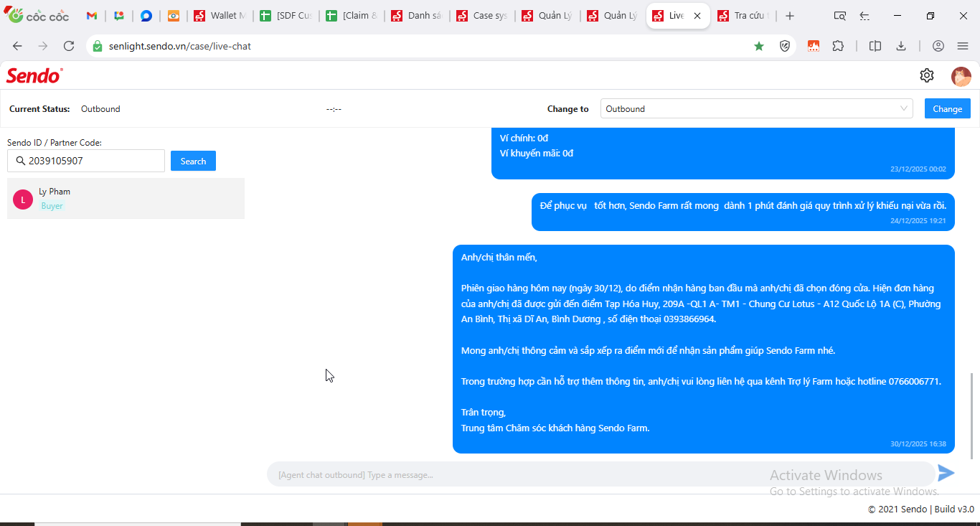
Task: Open the user avatar menu
Action: (x=961, y=76)
